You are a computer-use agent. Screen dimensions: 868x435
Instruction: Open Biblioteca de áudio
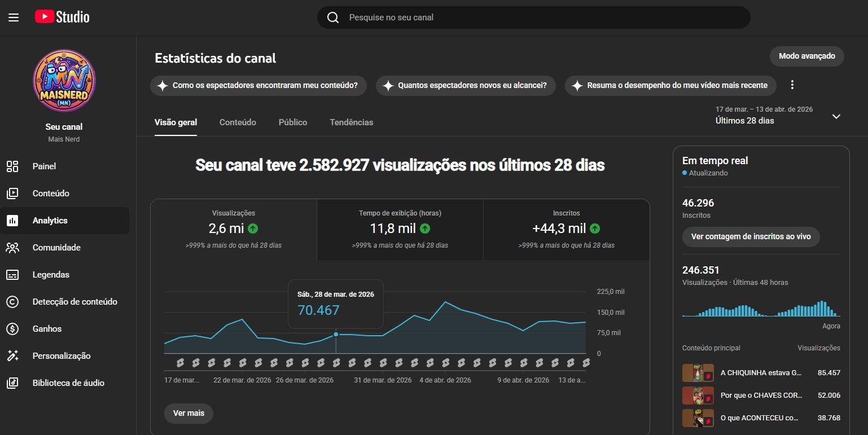click(68, 383)
